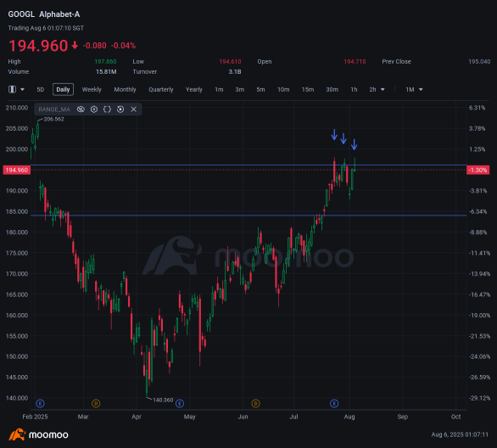
Task: Click the Prev Close value 195.040
Action: tap(479, 61)
